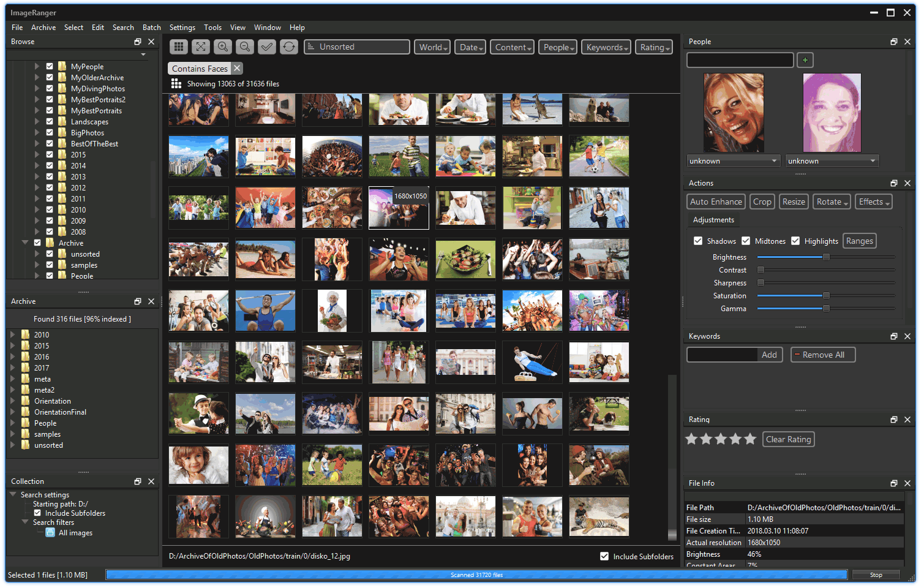The height and width of the screenshot is (588, 924).
Task: Click the Auto Enhance button
Action: pos(715,201)
